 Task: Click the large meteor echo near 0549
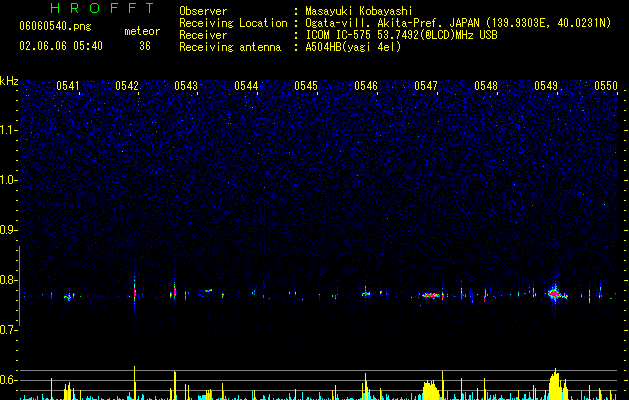[x=555, y=294]
